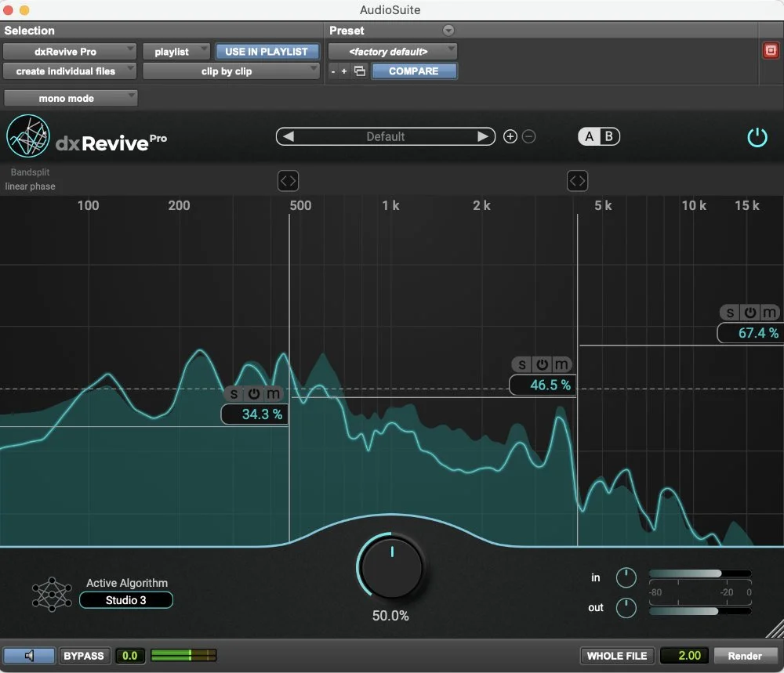Select next preset with plus button
This screenshot has width=784, height=673.
pos(344,71)
